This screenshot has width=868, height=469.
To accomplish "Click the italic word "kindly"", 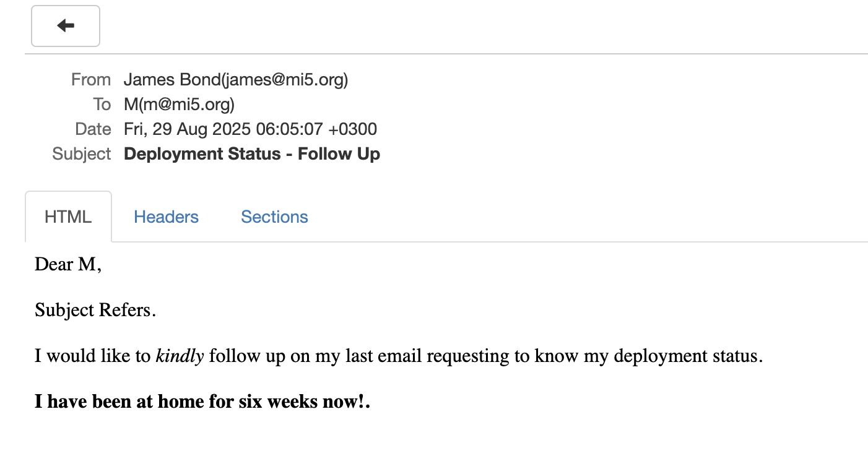I will point(180,356).
